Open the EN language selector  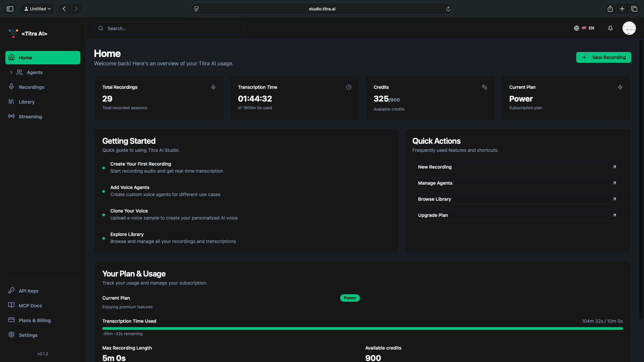click(x=584, y=28)
